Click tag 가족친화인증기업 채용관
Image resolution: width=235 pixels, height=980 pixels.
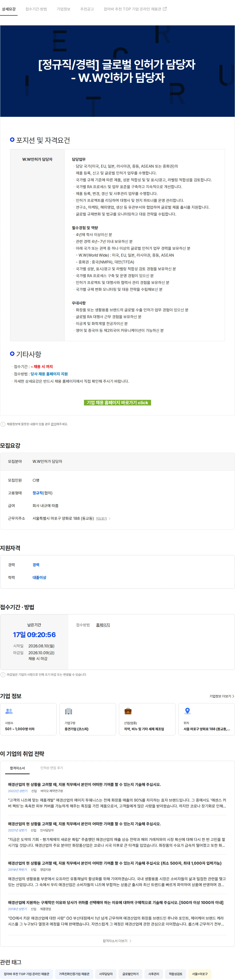tap(74, 974)
